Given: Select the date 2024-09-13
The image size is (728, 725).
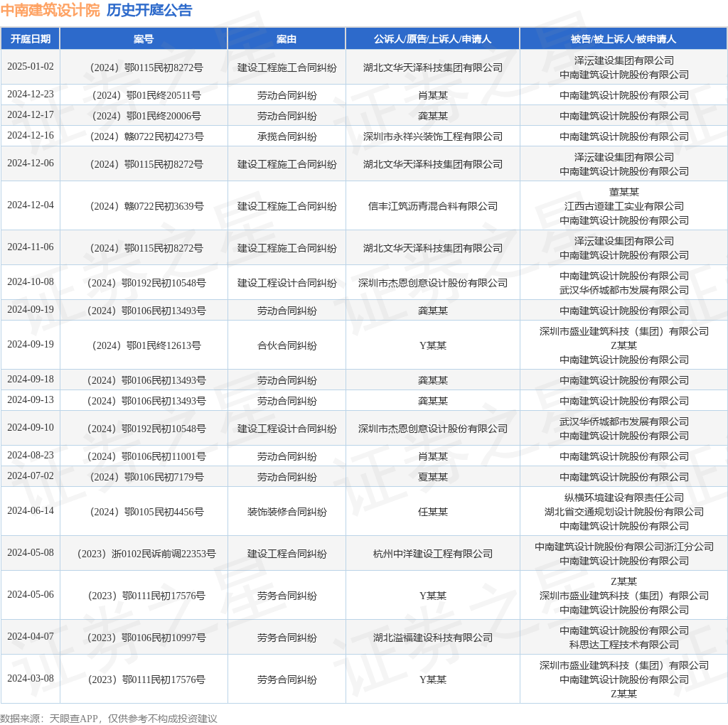Looking at the screenshot, I should [30, 399].
